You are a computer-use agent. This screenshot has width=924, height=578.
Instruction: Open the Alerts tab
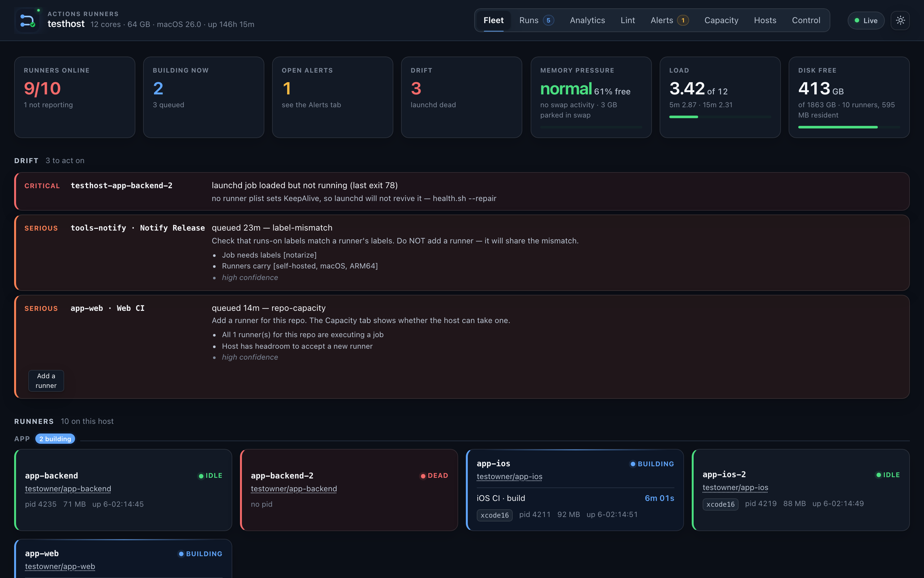tap(669, 20)
